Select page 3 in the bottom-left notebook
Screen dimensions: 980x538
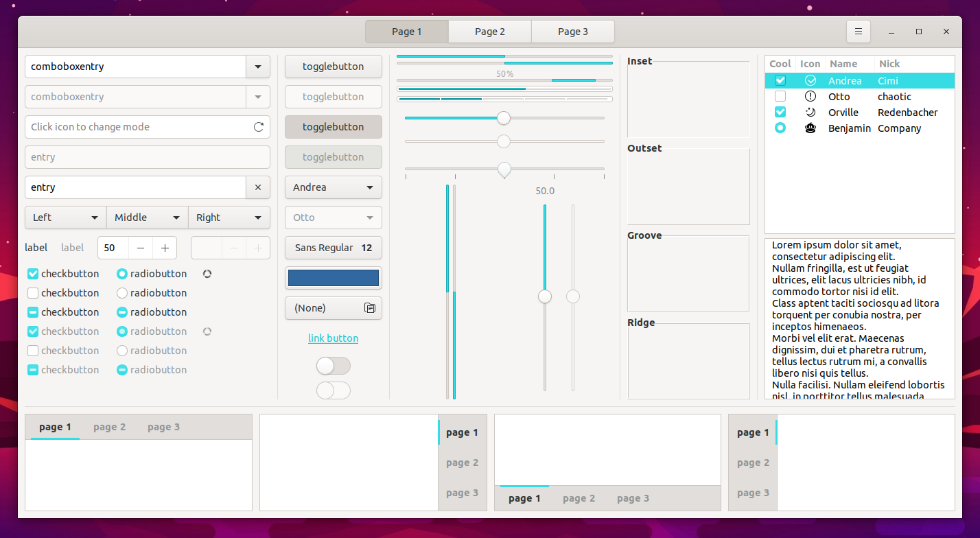[163, 426]
